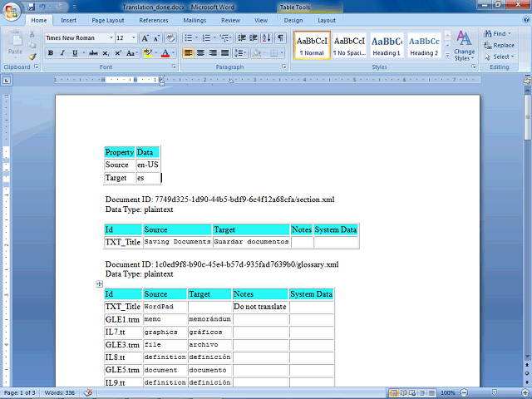Expand the styles gallery More arrow
The image size is (532, 399).
(447, 55)
